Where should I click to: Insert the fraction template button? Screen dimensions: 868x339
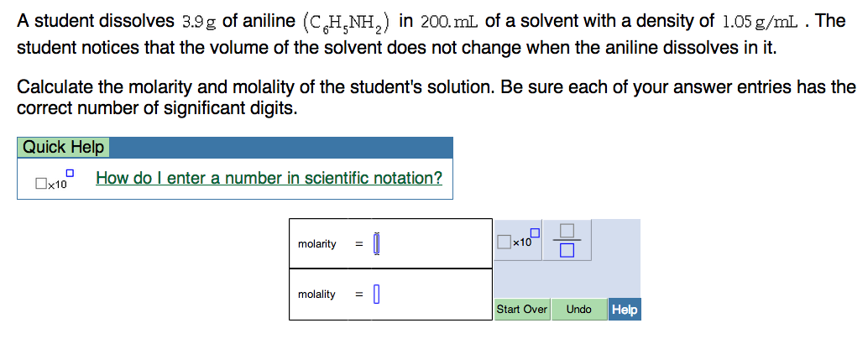pos(567,239)
